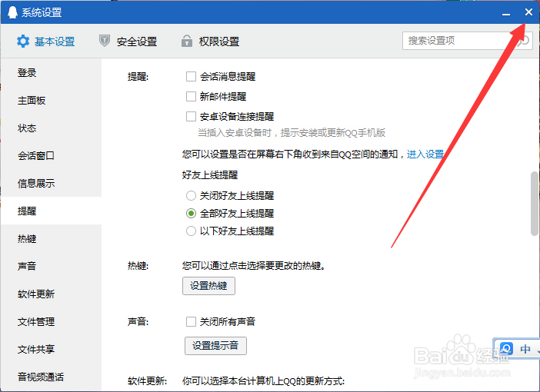Image resolution: width=540 pixels, height=392 pixels.
Task: Click the 当插入安卓设备时 hint text
Action: coord(292,132)
